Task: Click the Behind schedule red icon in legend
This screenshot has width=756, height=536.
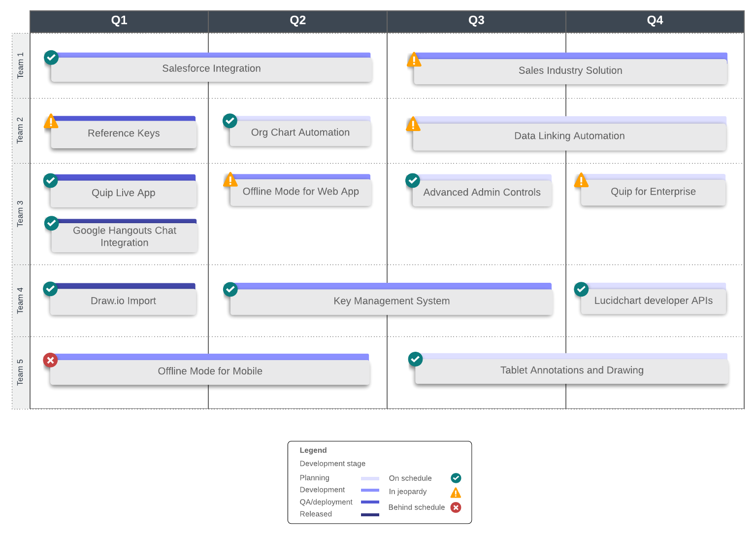Action: tap(456, 507)
